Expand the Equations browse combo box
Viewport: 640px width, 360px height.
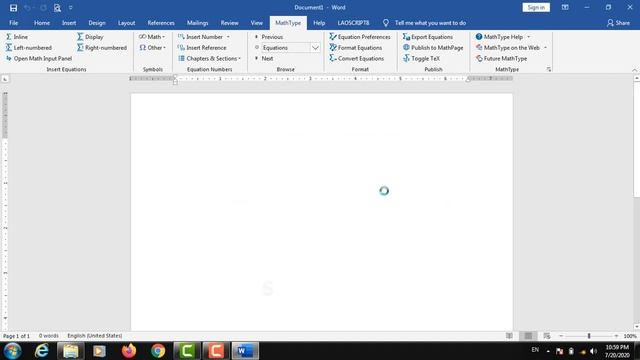tap(315, 48)
